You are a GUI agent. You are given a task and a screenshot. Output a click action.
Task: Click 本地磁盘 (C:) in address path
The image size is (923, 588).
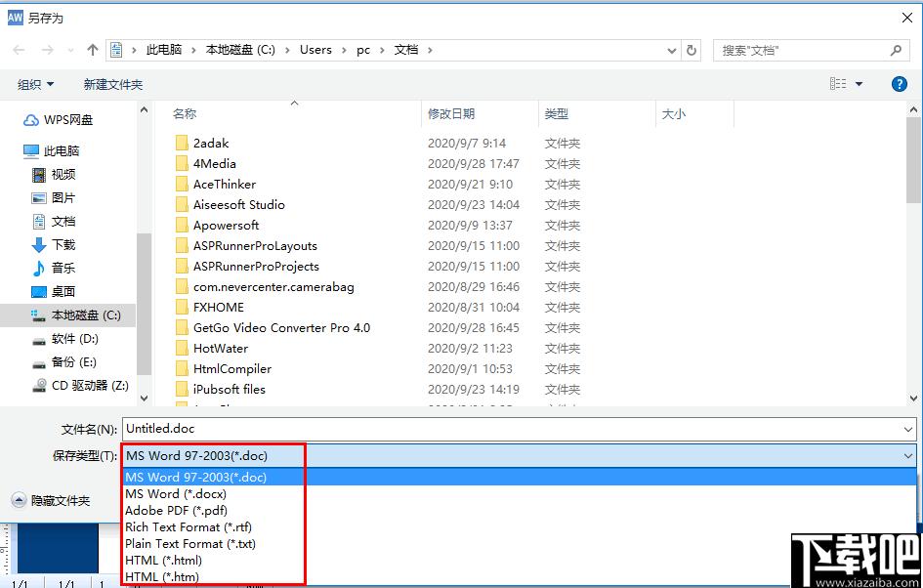(240, 50)
